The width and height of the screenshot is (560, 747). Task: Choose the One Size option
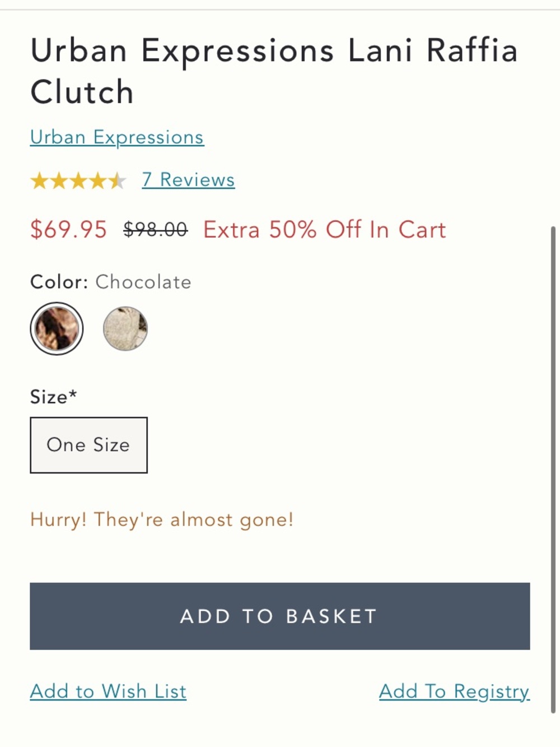[x=88, y=445]
